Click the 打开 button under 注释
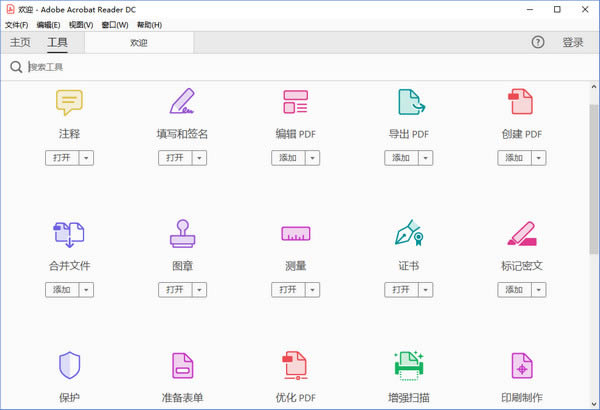600x410 pixels. point(62,158)
